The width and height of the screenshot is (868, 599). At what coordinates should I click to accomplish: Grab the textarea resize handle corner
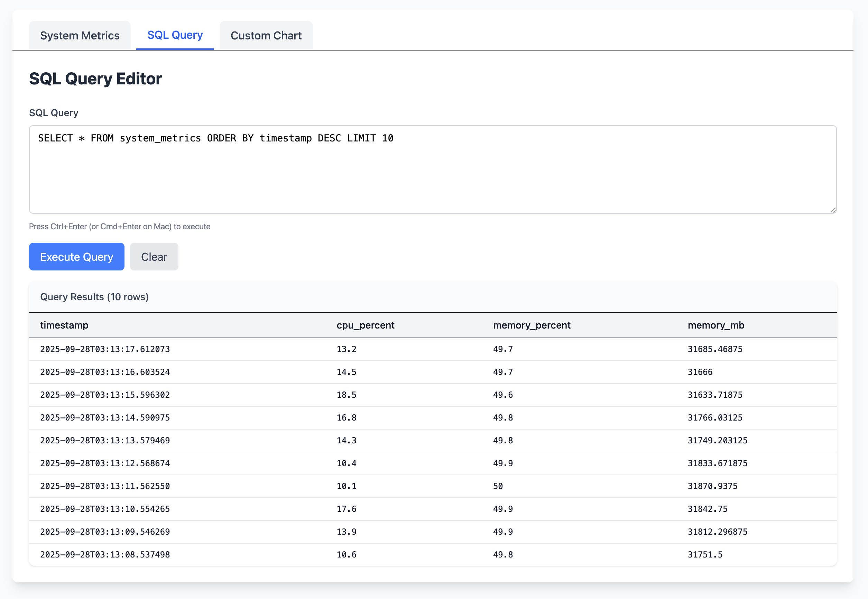(x=833, y=210)
